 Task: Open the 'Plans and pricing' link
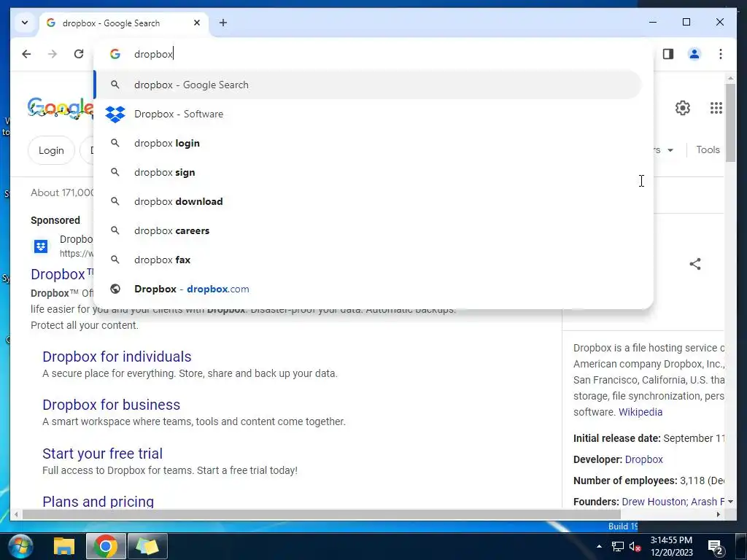point(98,502)
